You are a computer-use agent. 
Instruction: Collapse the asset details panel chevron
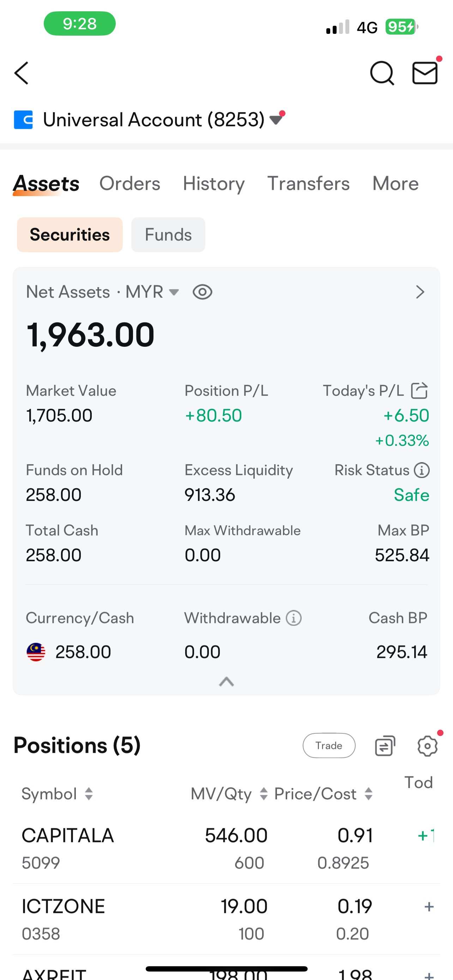pos(226,681)
